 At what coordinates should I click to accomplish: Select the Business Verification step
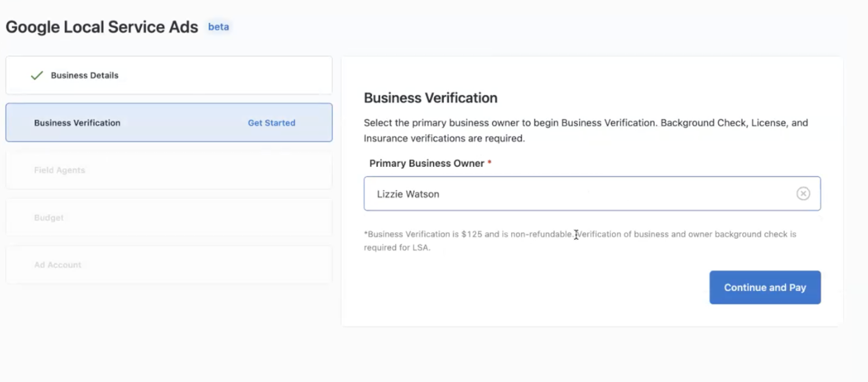[x=169, y=122]
